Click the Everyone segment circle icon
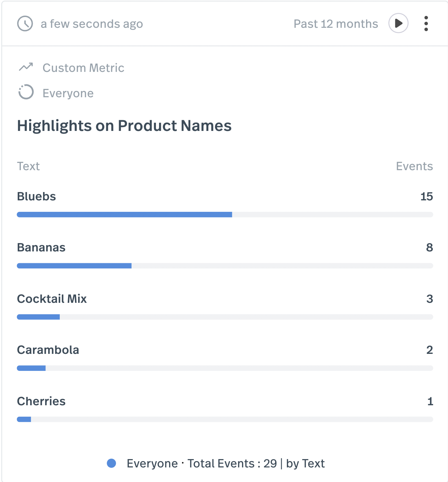Screen dimensions: 448x482 [x=26, y=92]
